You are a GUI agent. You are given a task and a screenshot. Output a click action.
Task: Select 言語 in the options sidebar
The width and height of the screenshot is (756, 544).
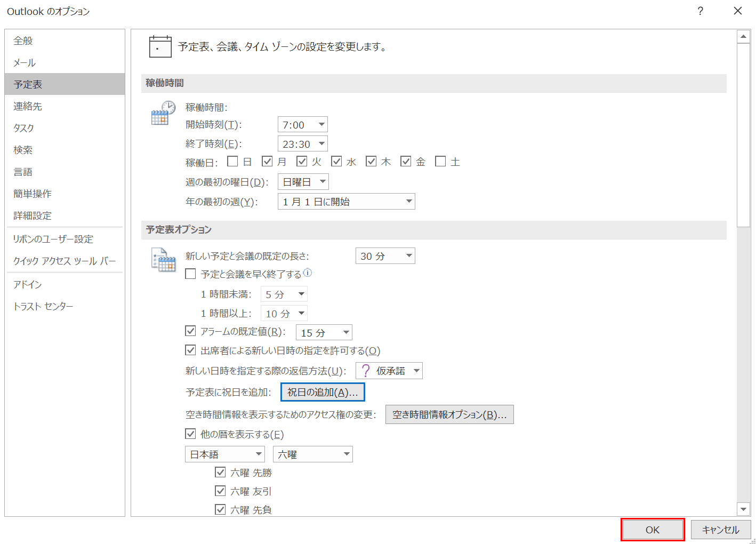point(65,172)
